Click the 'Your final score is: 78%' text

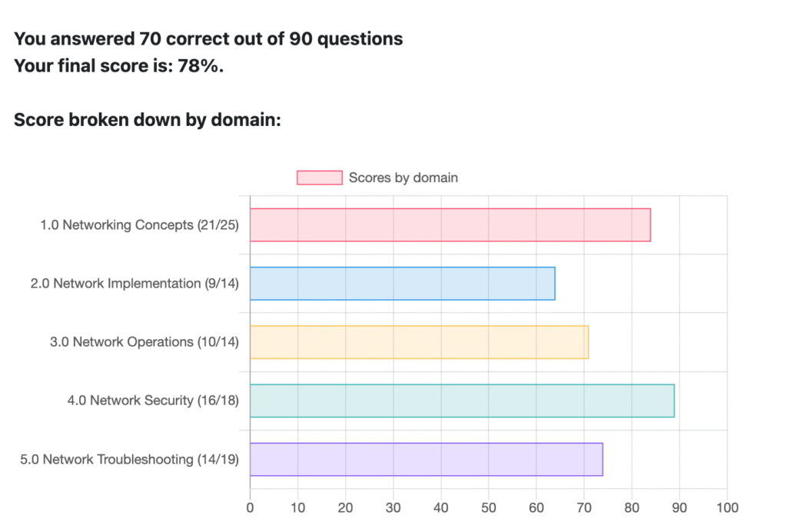pyautogui.click(x=119, y=65)
